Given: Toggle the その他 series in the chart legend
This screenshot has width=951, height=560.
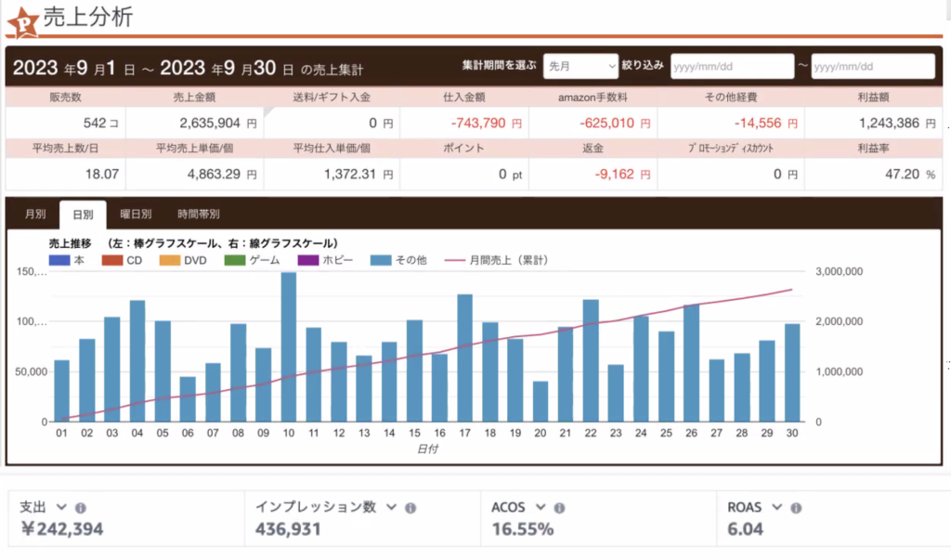Looking at the screenshot, I should pyautogui.click(x=397, y=261).
